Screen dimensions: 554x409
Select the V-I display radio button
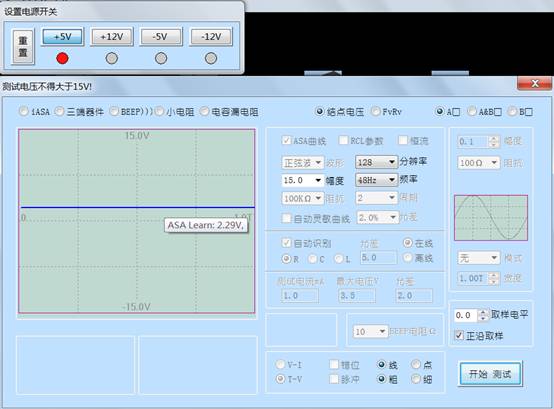(280, 364)
